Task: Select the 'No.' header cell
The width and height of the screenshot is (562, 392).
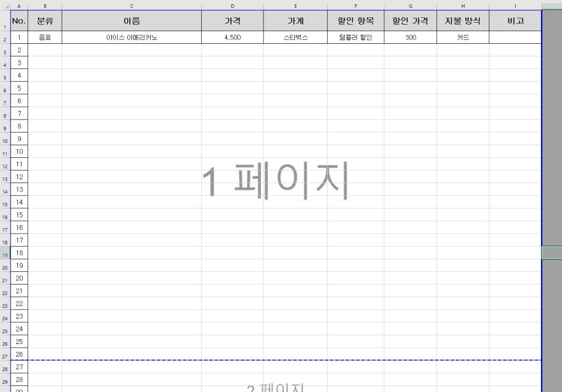Action: [x=19, y=21]
